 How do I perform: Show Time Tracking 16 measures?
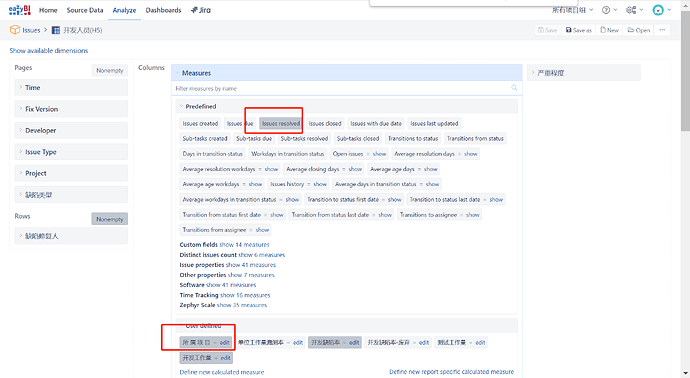pos(245,295)
